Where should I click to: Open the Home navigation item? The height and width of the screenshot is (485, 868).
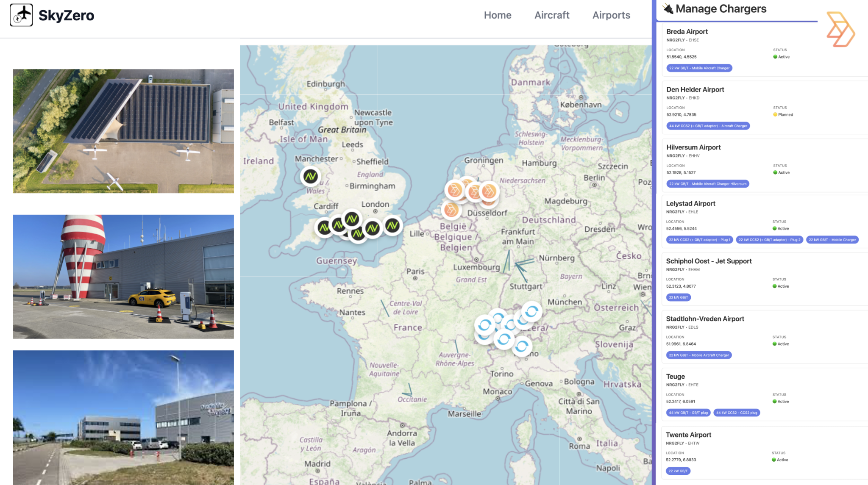click(x=498, y=15)
